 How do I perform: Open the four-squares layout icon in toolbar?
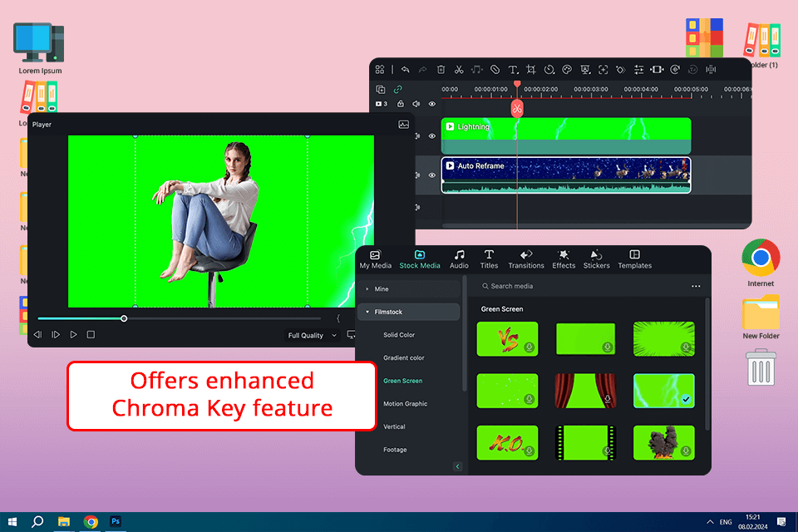[x=380, y=69]
